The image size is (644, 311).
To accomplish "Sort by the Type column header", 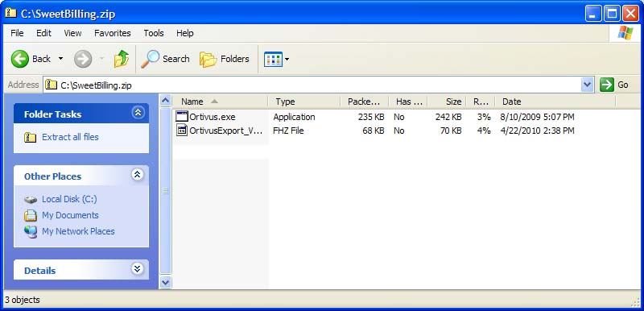I will click(x=304, y=102).
